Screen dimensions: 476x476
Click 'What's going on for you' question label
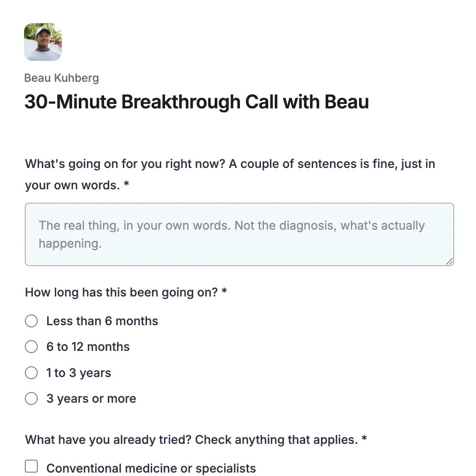click(x=230, y=174)
